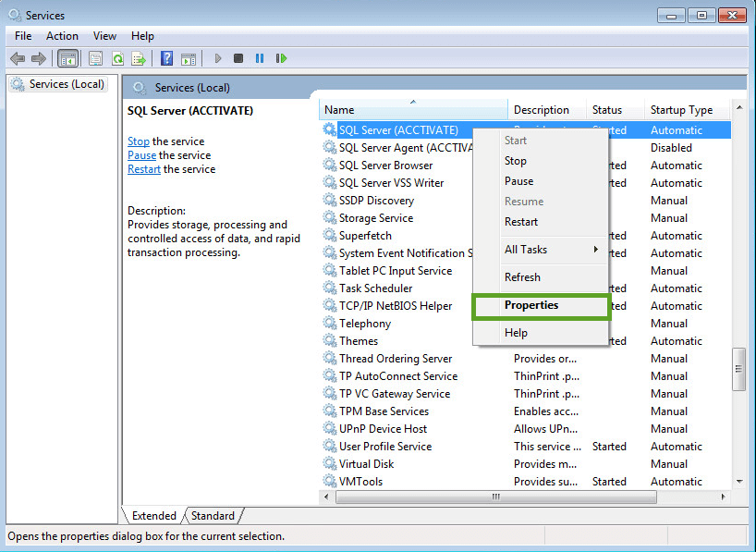Viewport: 756px width, 552px height.
Task: Click the gear icon beside SQL Server Browser
Action: 330,165
